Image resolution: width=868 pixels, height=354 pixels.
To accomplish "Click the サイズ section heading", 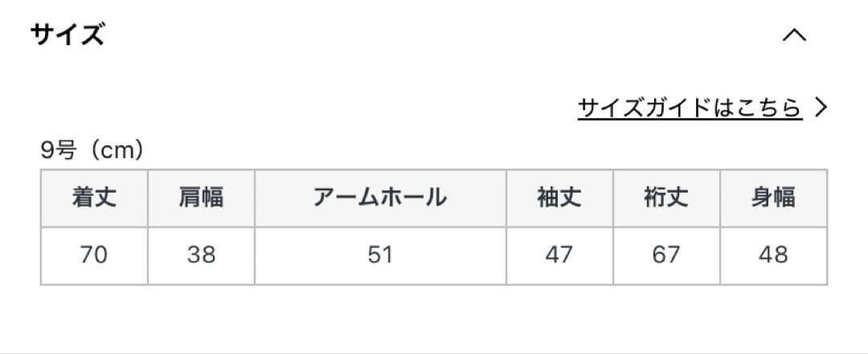I will coord(68,36).
